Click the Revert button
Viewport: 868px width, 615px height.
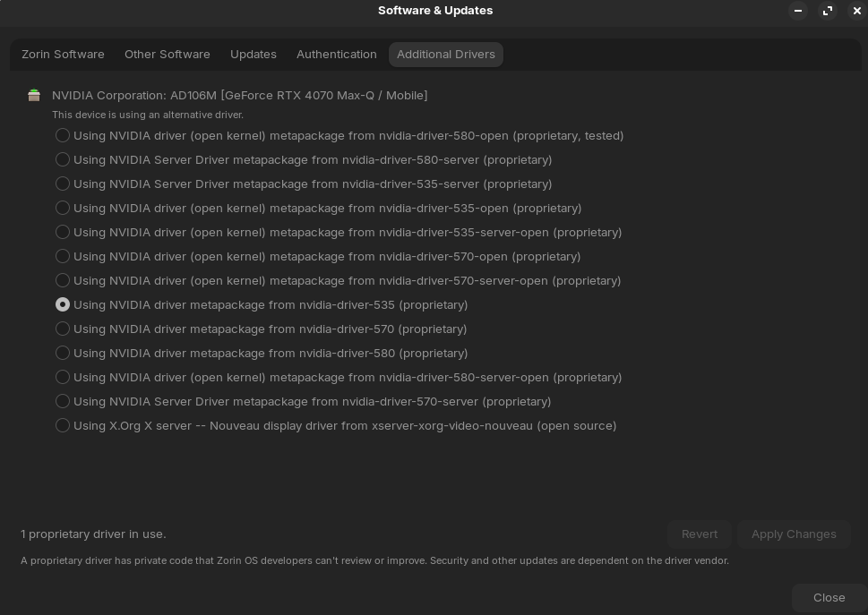click(x=700, y=534)
